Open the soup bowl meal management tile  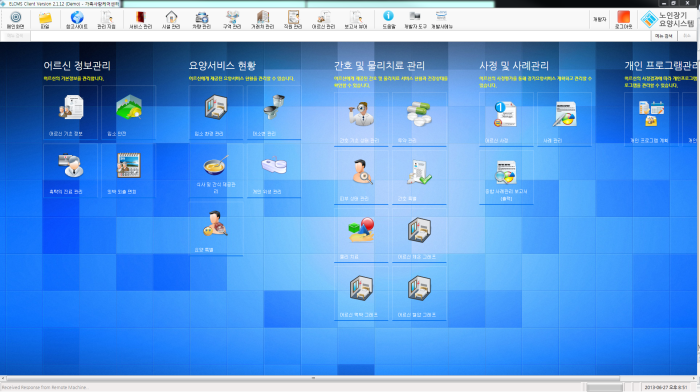[216, 171]
